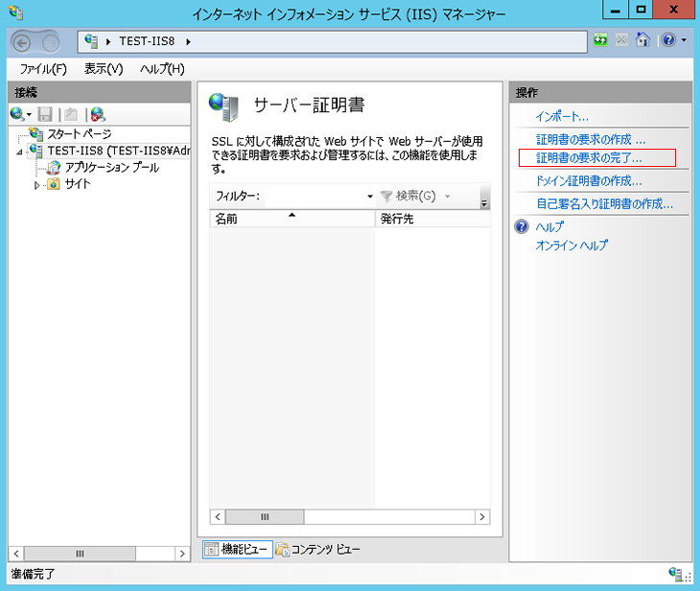Select アプリケーション プール node
The image size is (700, 591).
[112, 168]
